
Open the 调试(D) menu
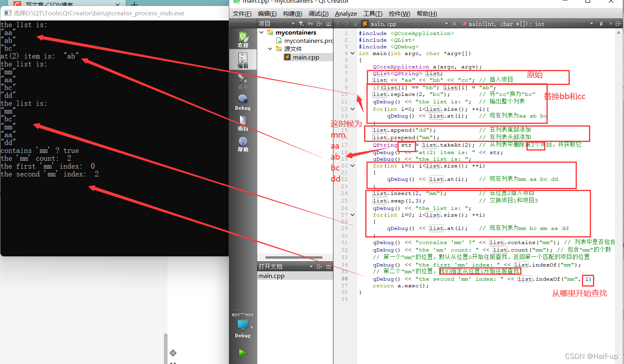coord(318,14)
